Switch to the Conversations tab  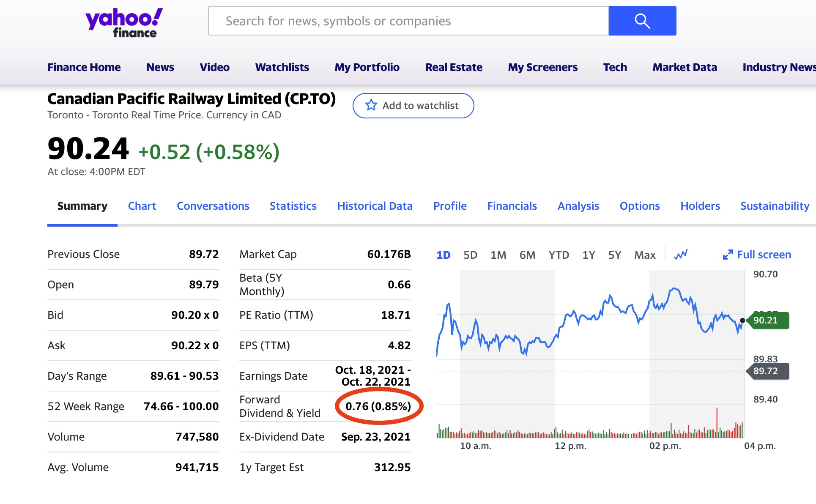213,206
